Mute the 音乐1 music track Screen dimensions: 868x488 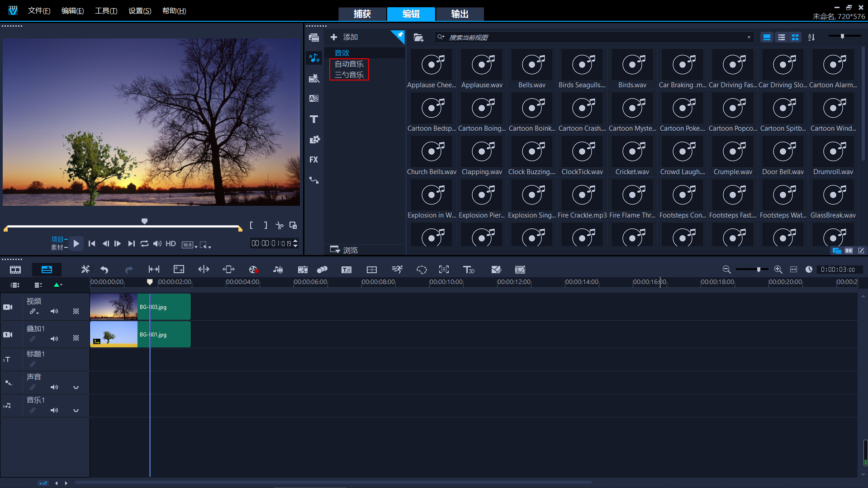click(x=54, y=410)
